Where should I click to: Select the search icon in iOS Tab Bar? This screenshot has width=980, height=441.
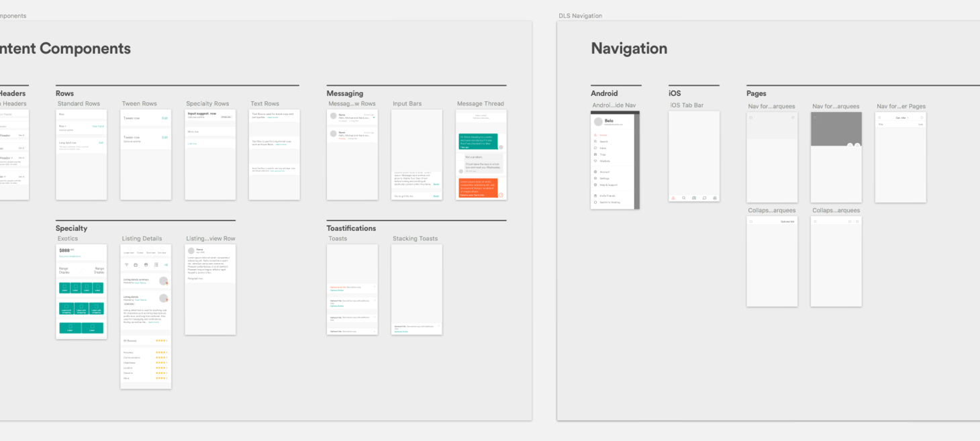(x=684, y=198)
